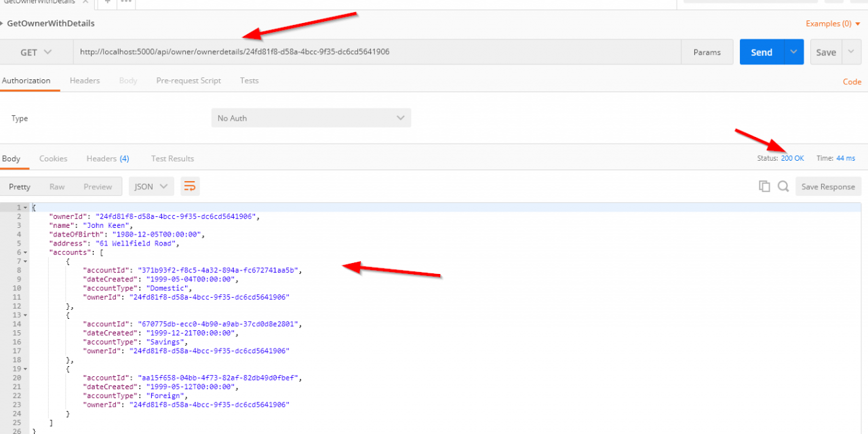The height and width of the screenshot is (434, 868).
Task: Switch to Preview response view
Action: 98,186
